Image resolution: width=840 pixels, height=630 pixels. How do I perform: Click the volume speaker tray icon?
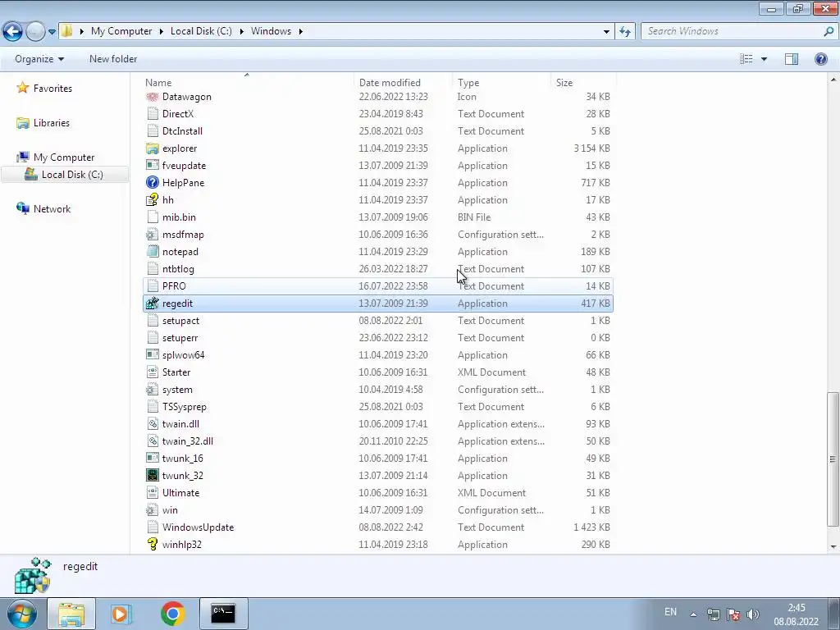tap(753, 614)
